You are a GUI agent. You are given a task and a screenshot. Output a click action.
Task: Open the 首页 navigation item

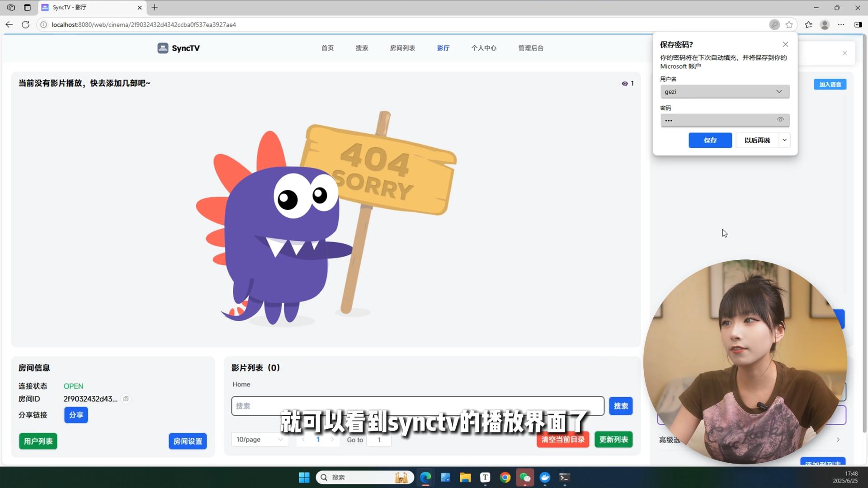click(x=327, y=48)
